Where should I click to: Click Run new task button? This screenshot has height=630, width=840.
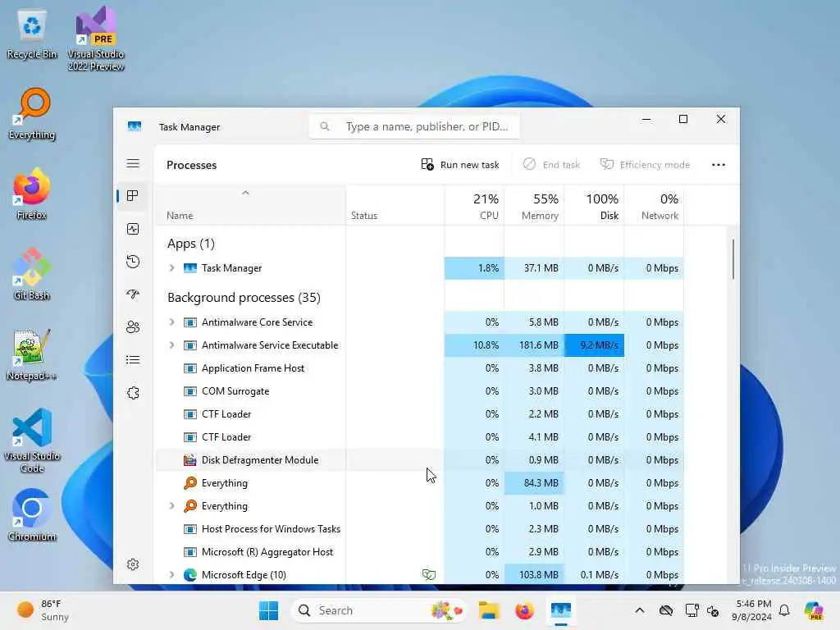click(x=460, y=164)
